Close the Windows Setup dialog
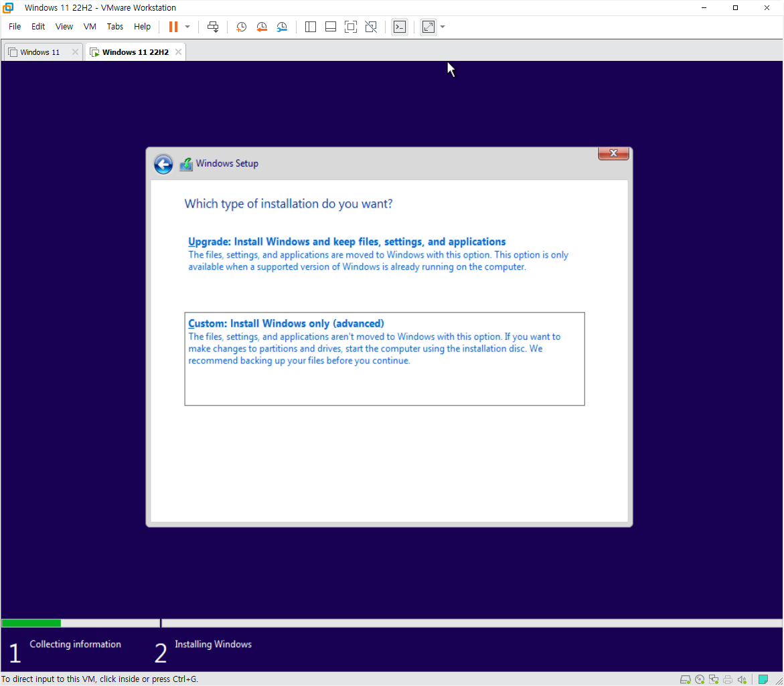 pyautogui.click(x=613, y=153)
